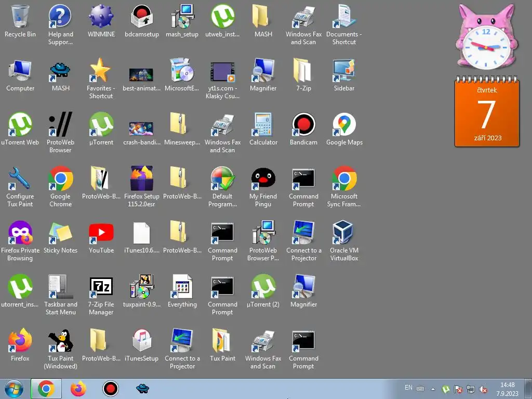Viewport: 532px width, 399px height.
Task: Open the Recycle Bin icon
Action: pos(20,16)
